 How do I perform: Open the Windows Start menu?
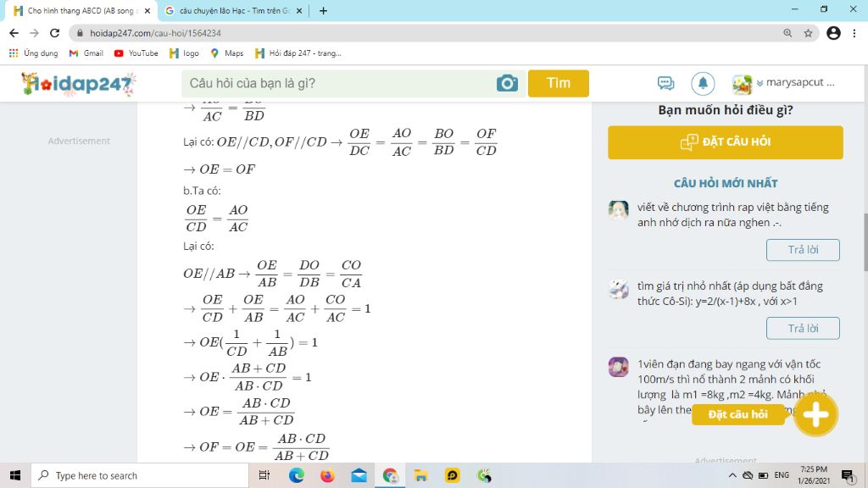(x=15, y=475)
